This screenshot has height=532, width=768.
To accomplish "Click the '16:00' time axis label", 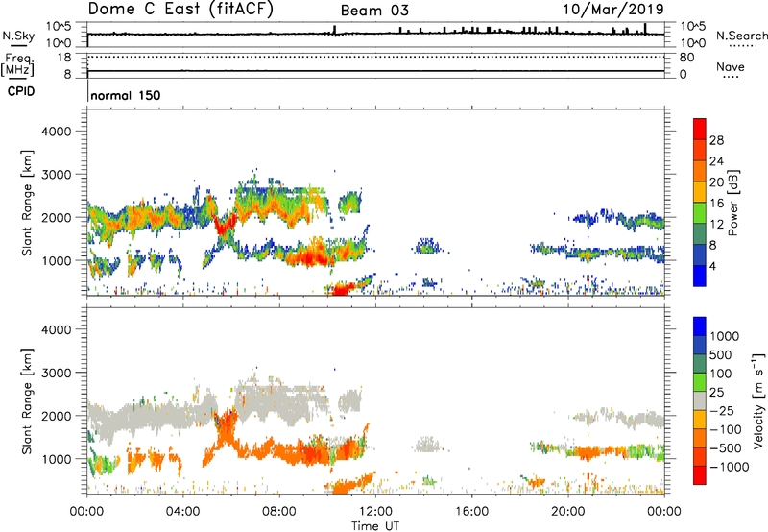I will tap(471, 512).
